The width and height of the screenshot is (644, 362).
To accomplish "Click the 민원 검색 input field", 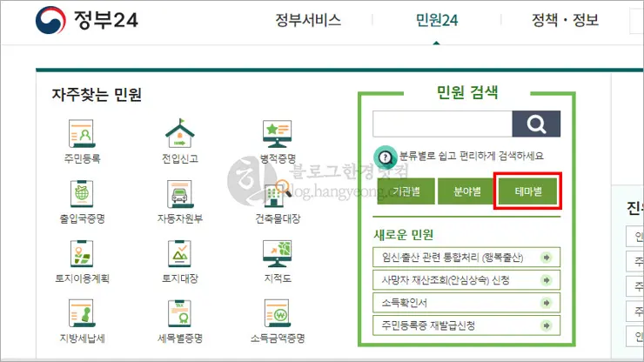I will point(442,124).
